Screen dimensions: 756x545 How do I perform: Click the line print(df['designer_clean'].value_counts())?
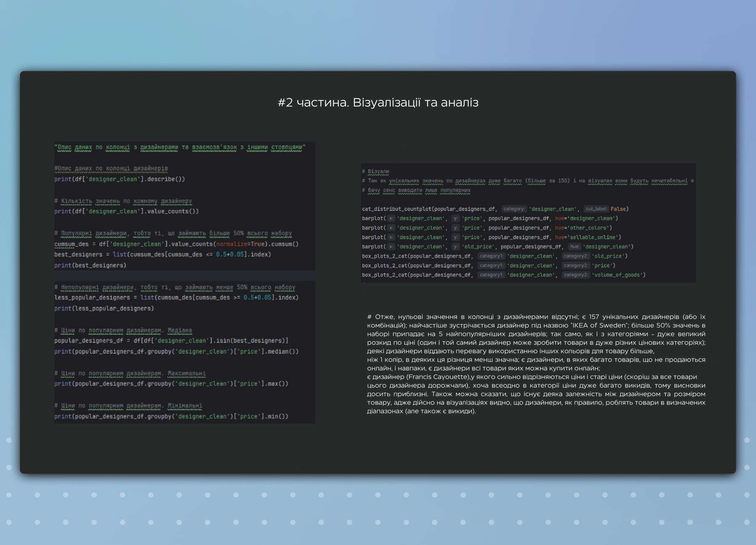tap(126, 212)
